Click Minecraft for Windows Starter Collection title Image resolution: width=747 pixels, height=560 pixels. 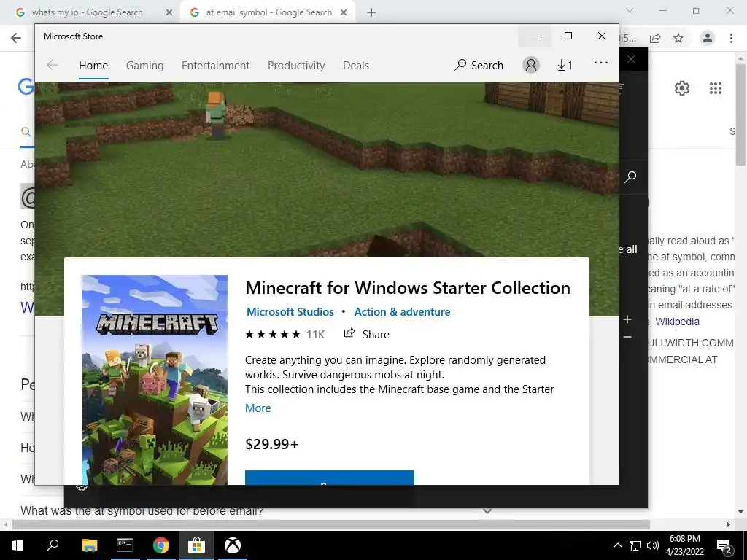(407, 287)
